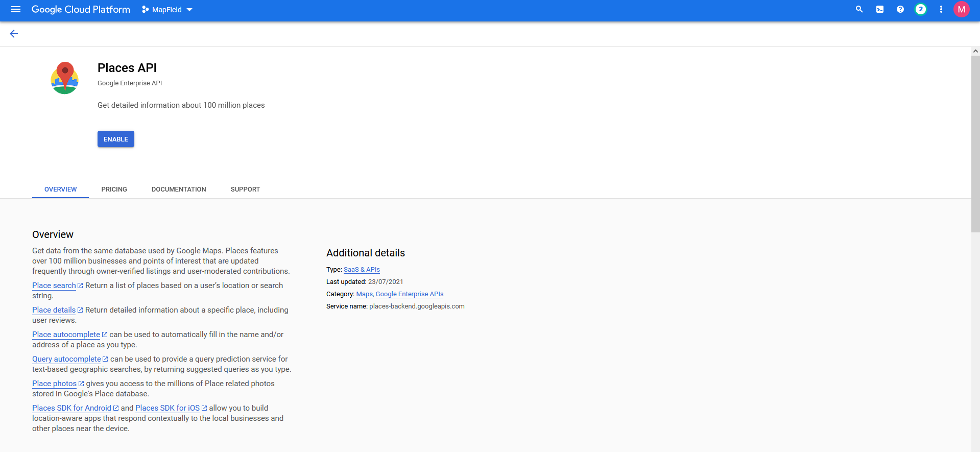Click the vertical scrollbar thumb
Screen dimensions: 980x452
point(975,144)
